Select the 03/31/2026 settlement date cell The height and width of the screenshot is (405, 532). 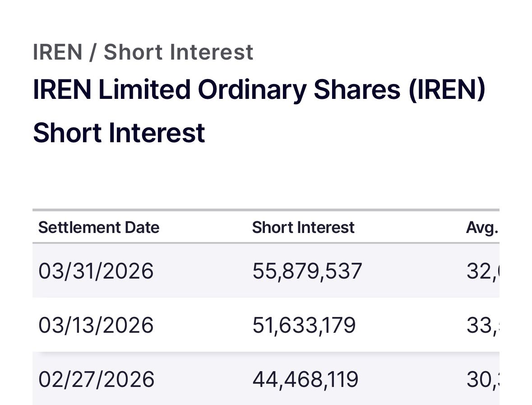pos(96,271)
